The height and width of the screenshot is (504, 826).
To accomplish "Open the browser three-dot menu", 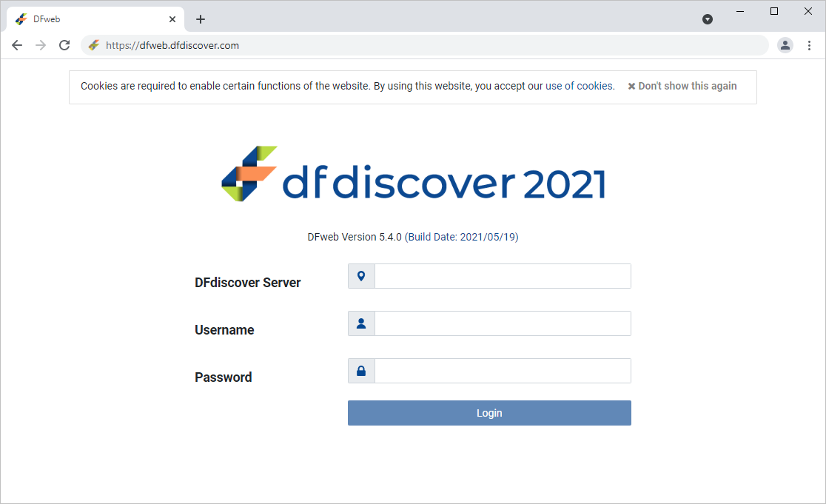I will click(809, 45).
